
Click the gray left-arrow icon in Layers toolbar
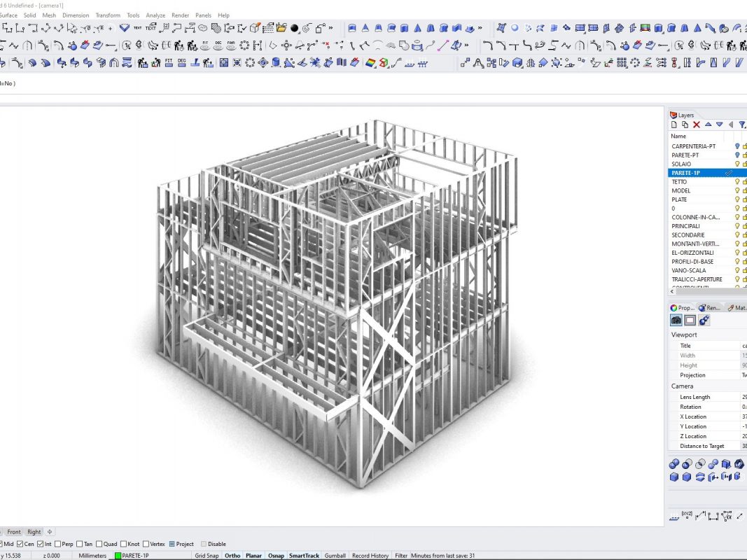pos(731,125)
